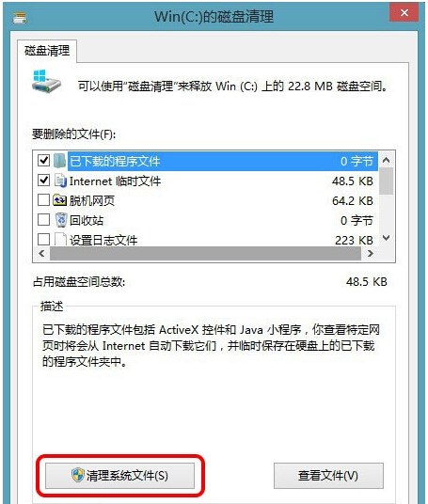
Task: Click the Internet 临时文件 page icon
Action: pyautogui.click(x=60, y=181)
